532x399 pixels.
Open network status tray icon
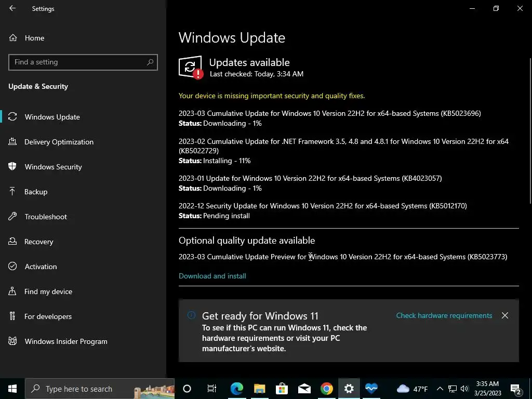tap(453, 389)
